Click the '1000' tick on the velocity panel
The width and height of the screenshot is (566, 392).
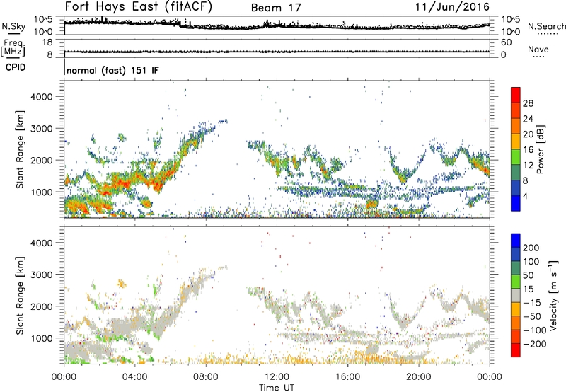42,338
